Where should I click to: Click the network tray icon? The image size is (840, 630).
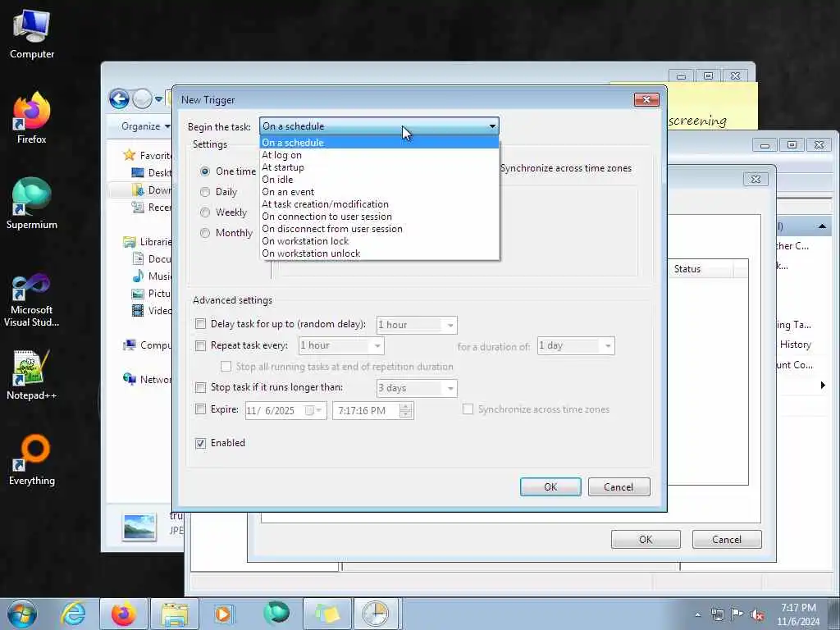[717, 614]
